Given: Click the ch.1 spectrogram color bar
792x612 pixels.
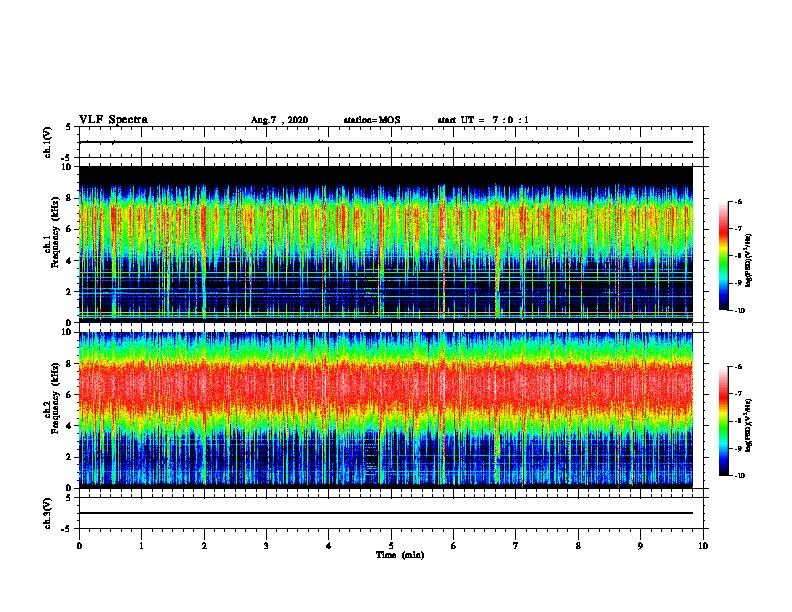Looking at the screenshot, I should pyautogui.click(x=723, y=256).
